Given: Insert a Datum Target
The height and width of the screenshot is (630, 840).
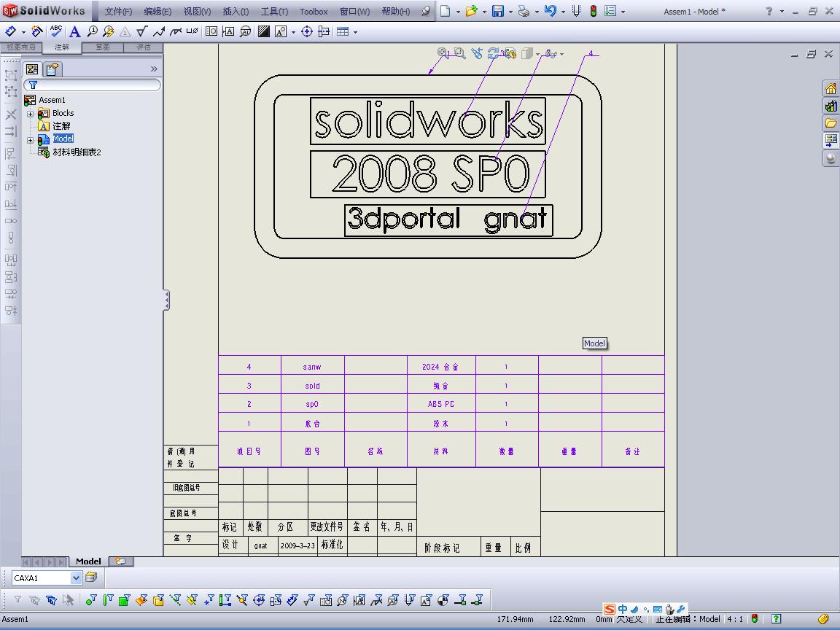Looking at the screenshot, I should coord(245,31).
